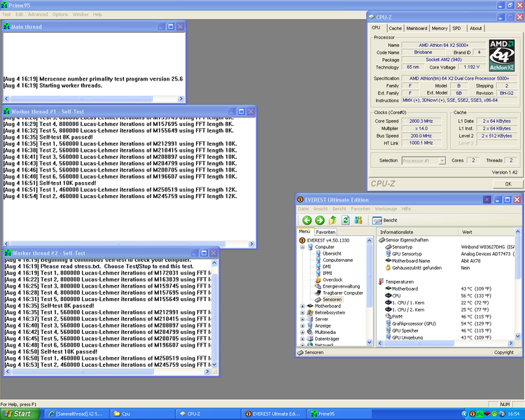Click the Sensor Eigenschaften header icon
The image size is (525, 420).
coord(381,240)
